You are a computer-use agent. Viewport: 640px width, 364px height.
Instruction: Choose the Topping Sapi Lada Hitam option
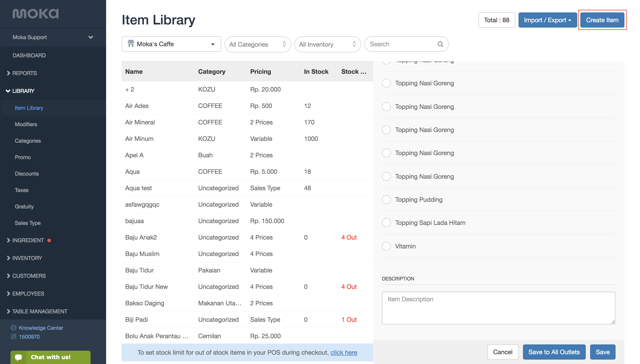tap(386, 223)
